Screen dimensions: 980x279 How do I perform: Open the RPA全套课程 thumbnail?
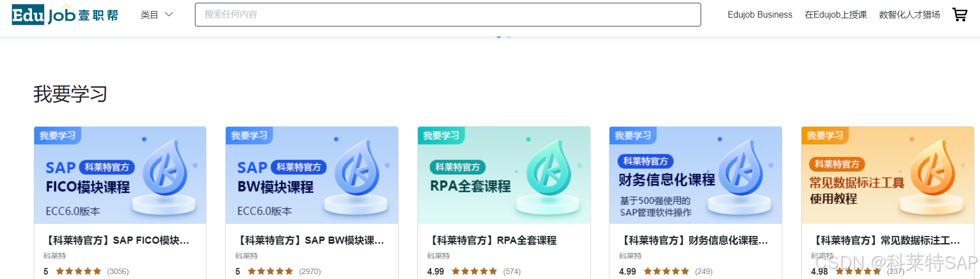point(504,175)
